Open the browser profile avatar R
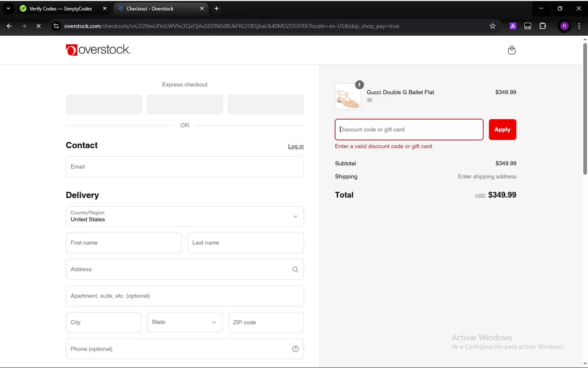The width and height of the screenshot is (588, 368). point(564,26)
